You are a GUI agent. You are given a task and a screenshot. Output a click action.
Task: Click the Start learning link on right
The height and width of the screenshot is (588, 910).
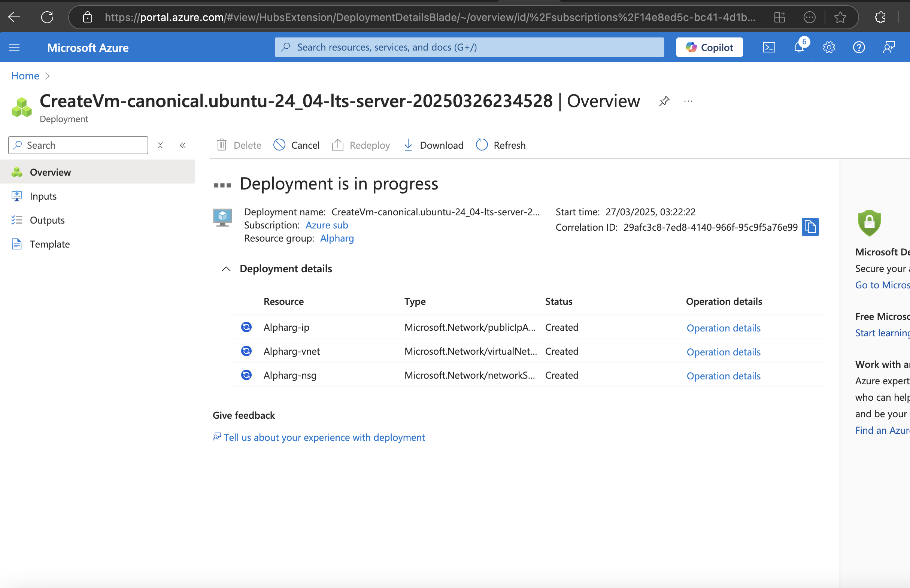point(883,333)
